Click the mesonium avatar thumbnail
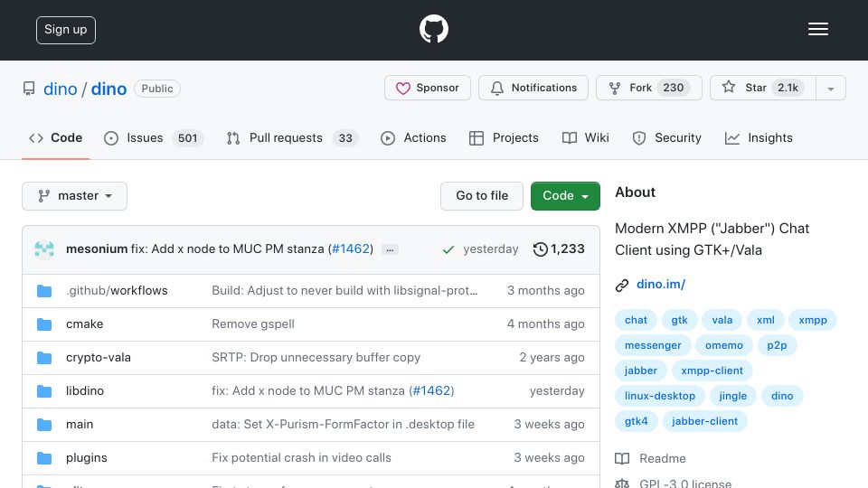 click(44, 249)
